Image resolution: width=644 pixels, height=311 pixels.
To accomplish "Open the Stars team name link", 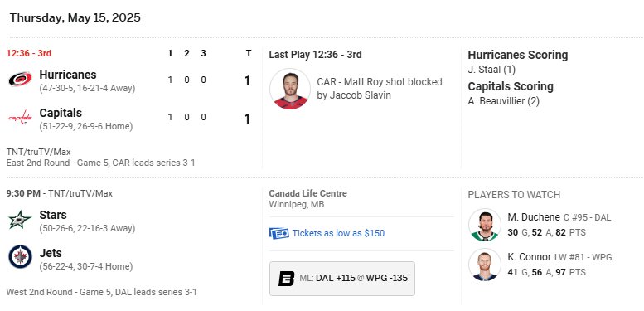I will [x=53, y=215].
